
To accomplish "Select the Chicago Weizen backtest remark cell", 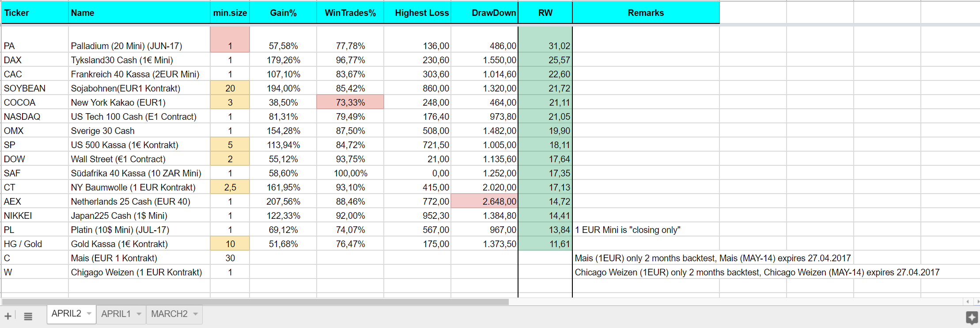I will pyautogui.click(x=757, y=272).
